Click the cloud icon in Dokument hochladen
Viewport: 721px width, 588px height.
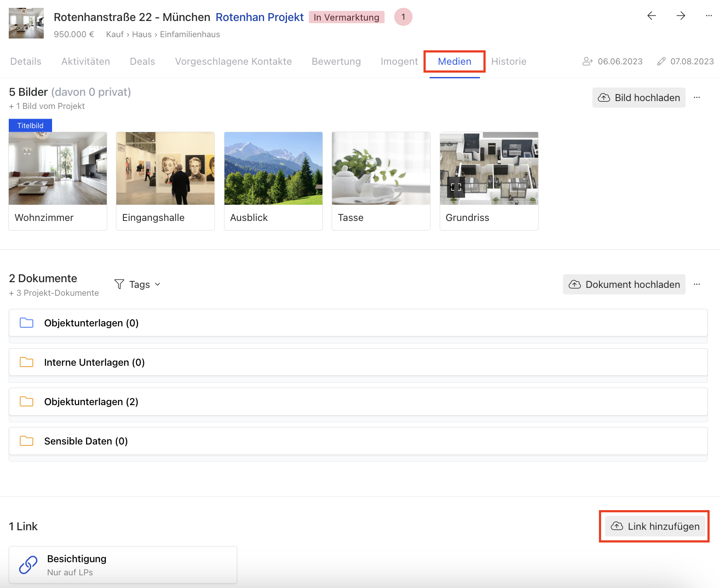click(x=575, y=284)
